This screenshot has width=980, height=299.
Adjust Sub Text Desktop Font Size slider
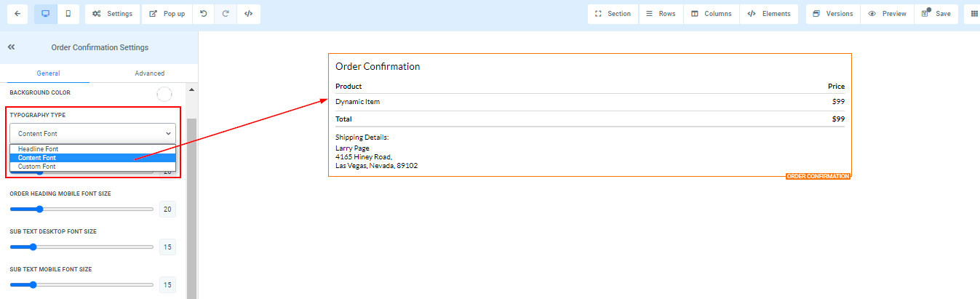81,247
